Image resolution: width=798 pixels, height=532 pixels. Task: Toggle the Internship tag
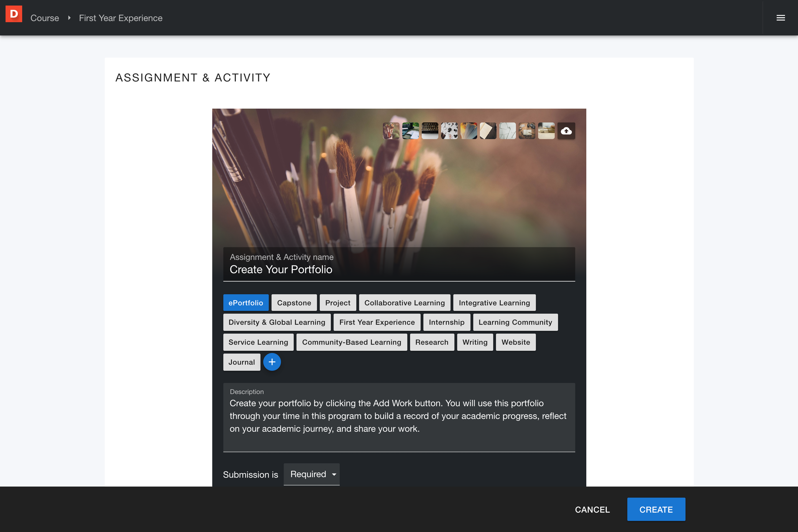(x=446, y=322)
